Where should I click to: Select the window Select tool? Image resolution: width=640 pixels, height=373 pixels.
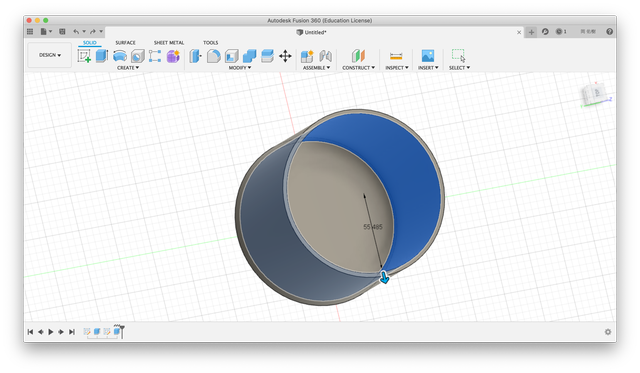458,56
